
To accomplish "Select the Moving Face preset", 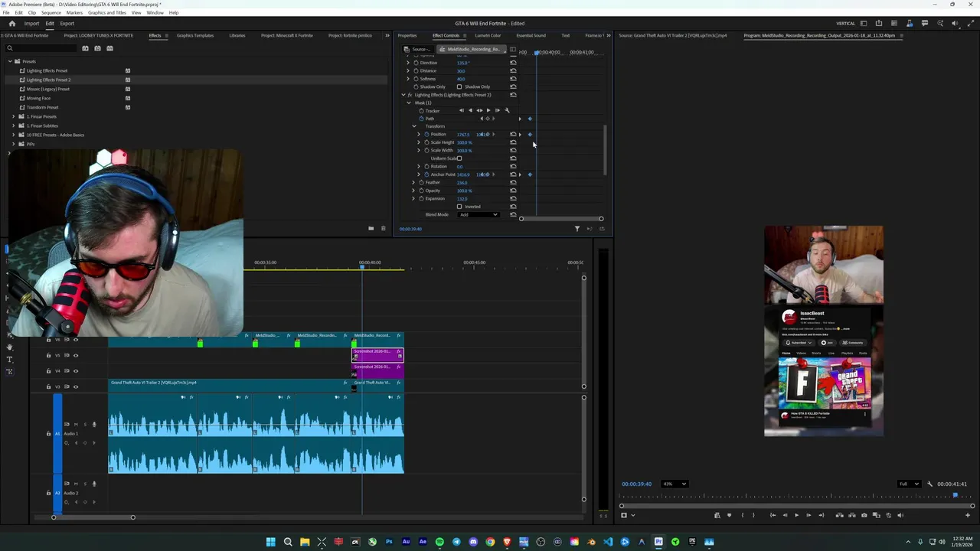I will pos(38,98).
